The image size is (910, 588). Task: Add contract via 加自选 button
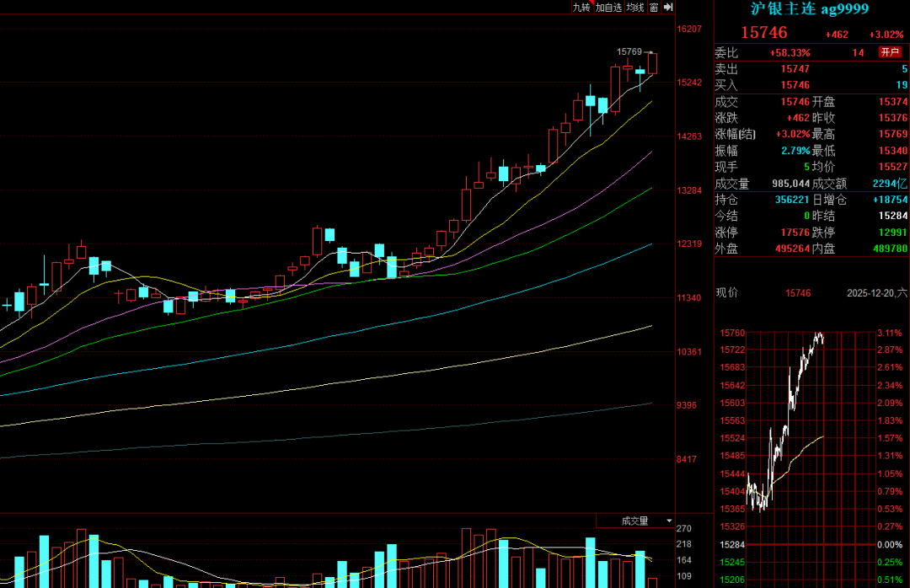608,7
